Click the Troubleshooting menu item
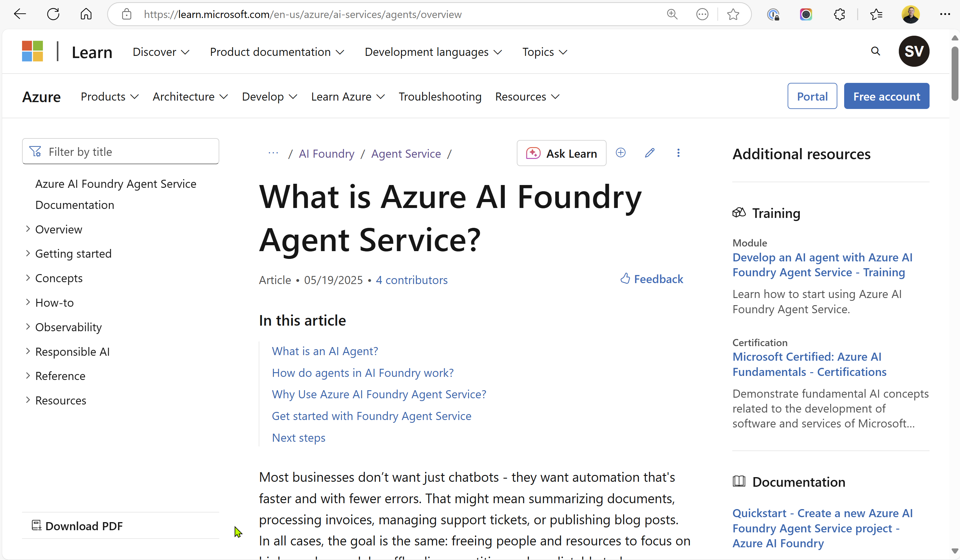The image size is (960, 560). click(440, 97)
